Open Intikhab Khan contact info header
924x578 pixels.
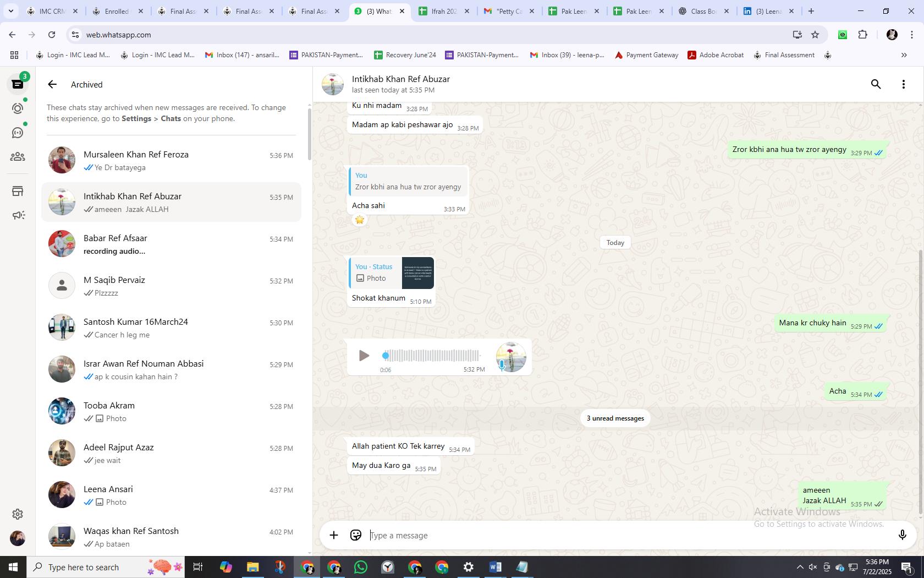[400, 84]
